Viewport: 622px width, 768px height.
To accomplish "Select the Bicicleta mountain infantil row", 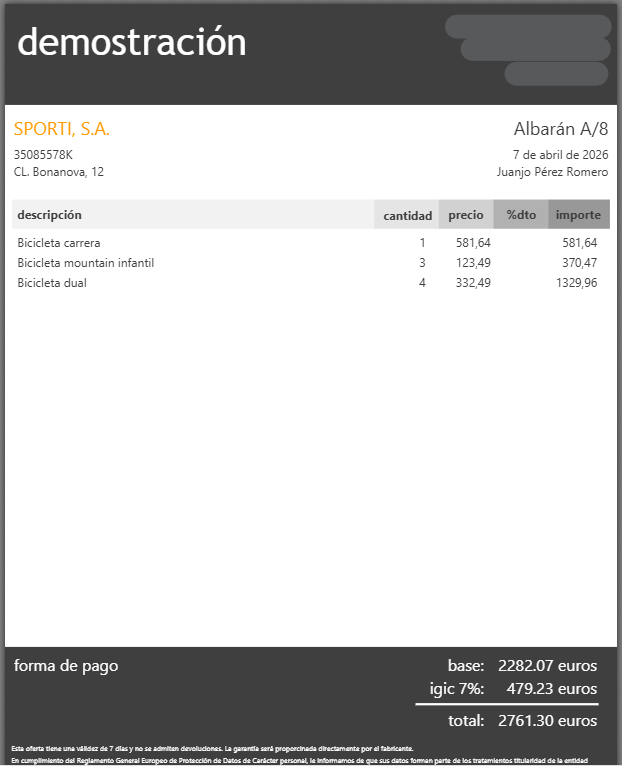I will [x=311, y=263].
